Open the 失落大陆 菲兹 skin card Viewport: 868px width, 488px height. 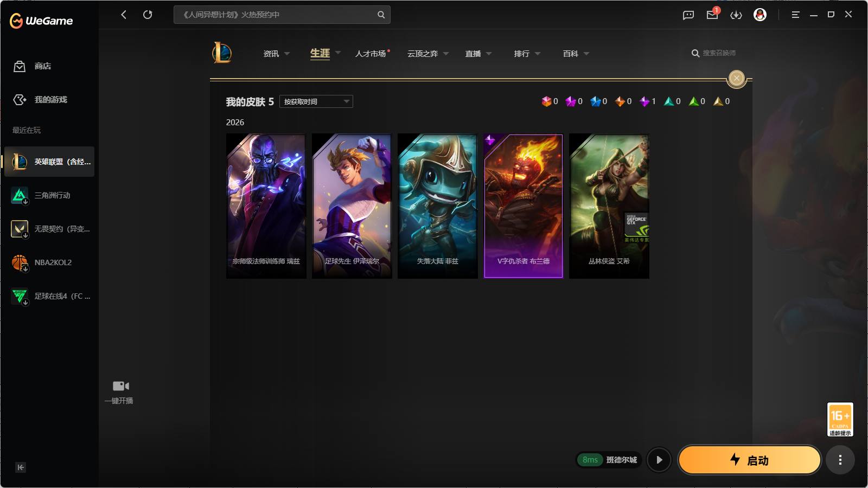(x=437, y=206)
